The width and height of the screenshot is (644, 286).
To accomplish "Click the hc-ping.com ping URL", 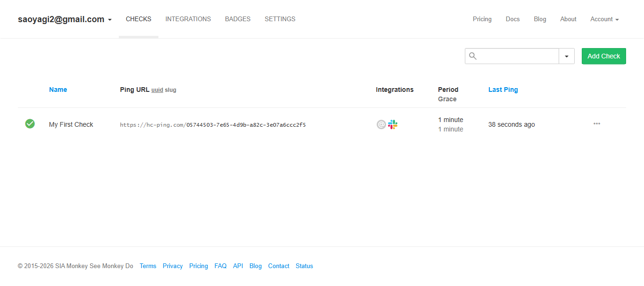I will [213, 125].
